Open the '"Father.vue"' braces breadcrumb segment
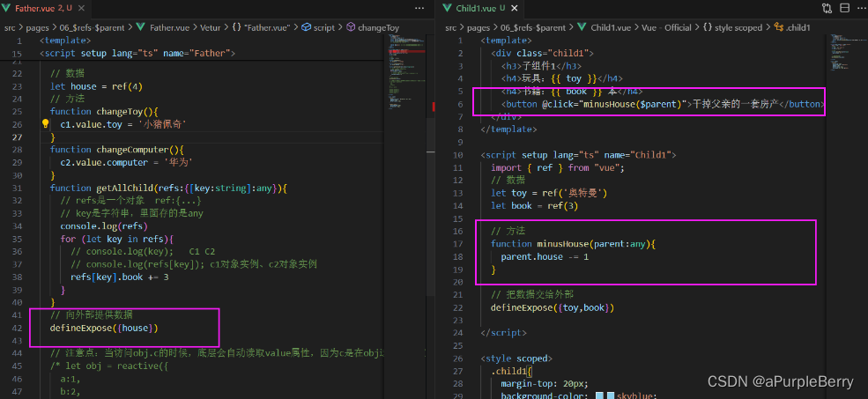868x399 pixels. pos(262,27)
